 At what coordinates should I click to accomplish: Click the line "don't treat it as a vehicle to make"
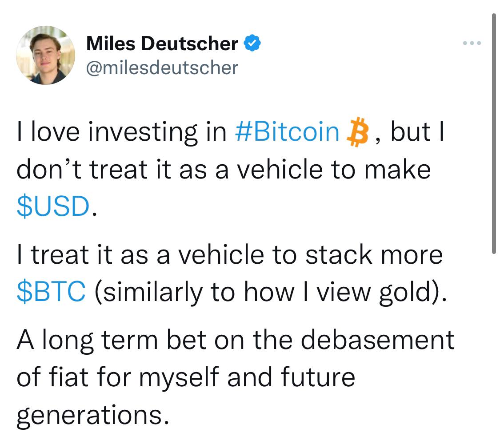click(x=224, y=169)
